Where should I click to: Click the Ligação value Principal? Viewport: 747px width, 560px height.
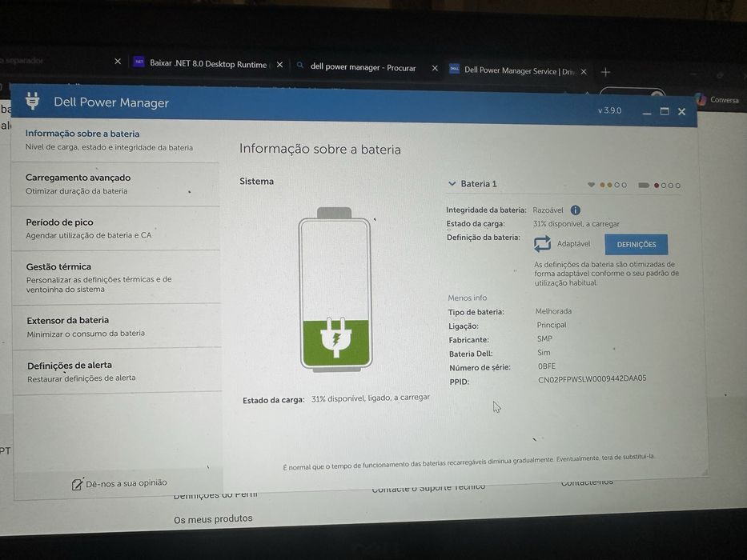pos(552,325)
